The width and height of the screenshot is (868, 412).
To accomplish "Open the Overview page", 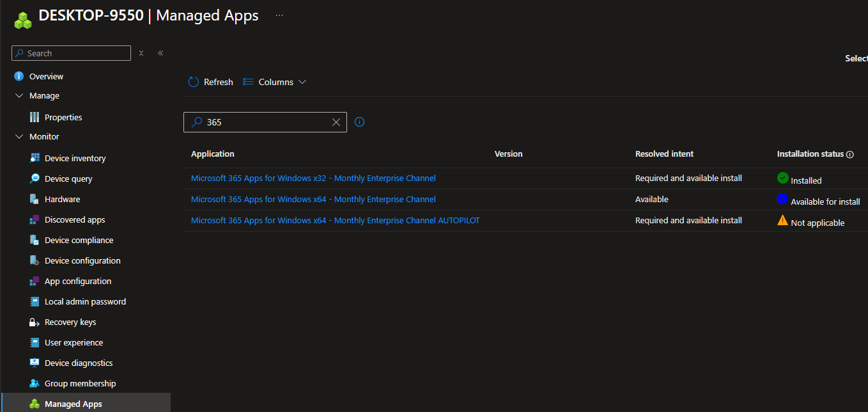I will 46,76.
